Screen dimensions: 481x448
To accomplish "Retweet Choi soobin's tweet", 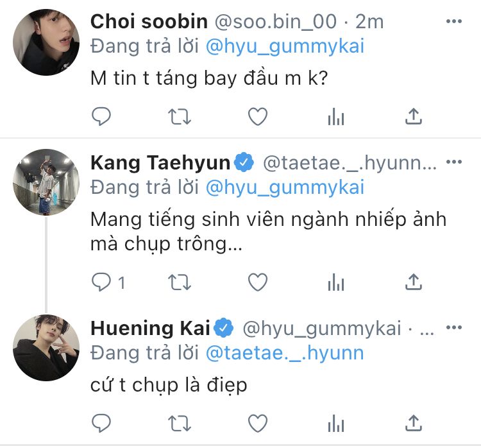I will click(x=180, y=116).
